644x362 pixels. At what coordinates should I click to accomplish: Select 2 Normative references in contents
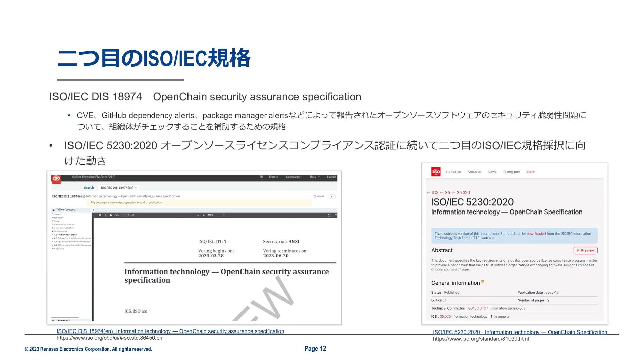click(63, 225)
